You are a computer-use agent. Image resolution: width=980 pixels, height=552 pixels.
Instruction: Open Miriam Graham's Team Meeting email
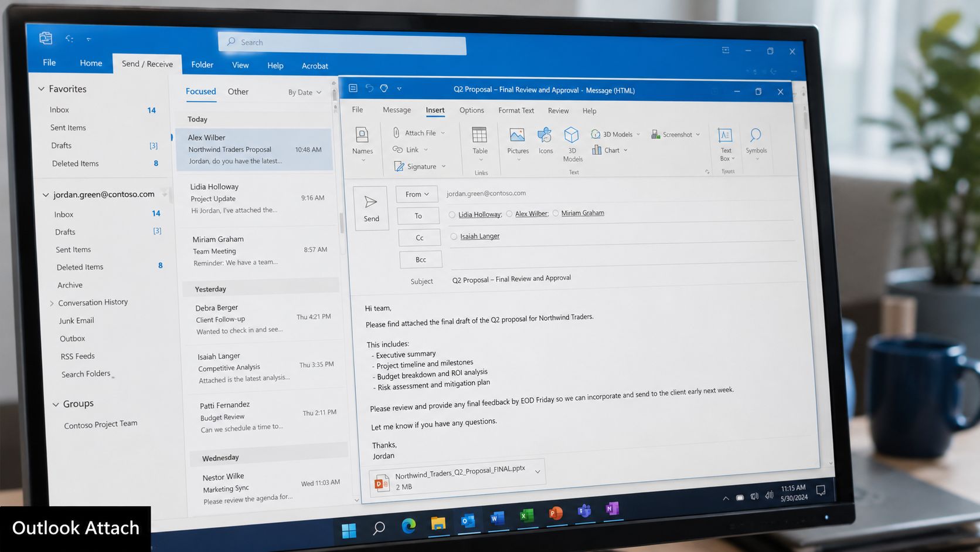[259, 250]
